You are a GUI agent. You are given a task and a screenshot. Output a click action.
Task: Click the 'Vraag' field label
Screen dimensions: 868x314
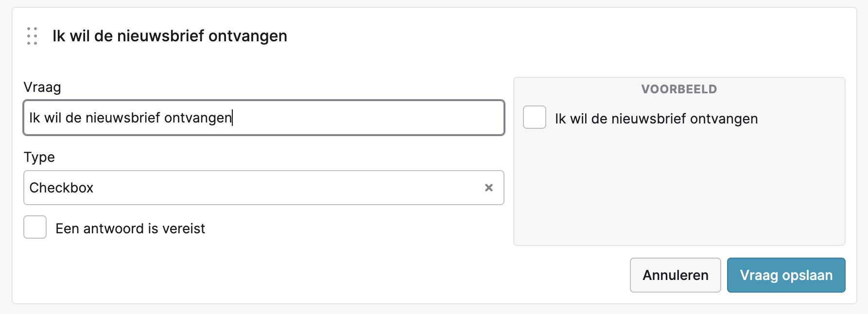[42, 87]
